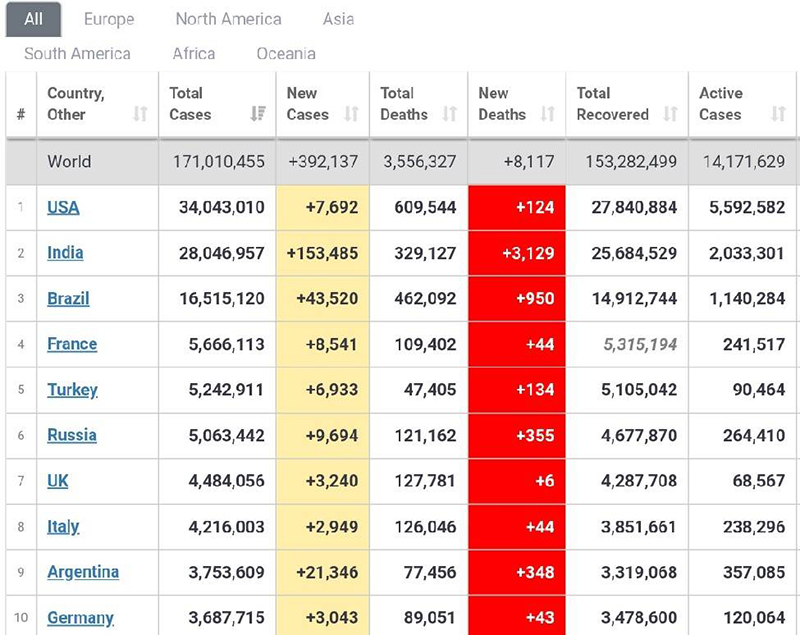
Task: Filter by South America tab
Action: (x=77, y=54)
